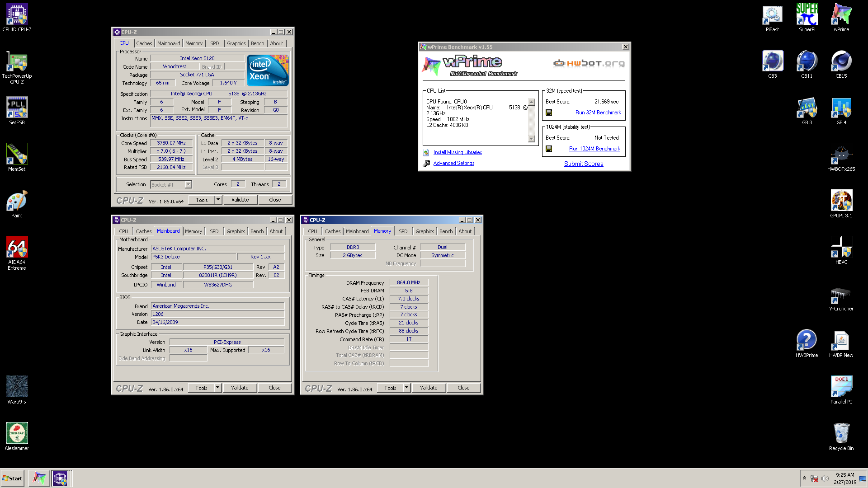Open the CB11 Cinebench icon
The width and height of the screenshot is (868, 488).
[x=807, y=65]
